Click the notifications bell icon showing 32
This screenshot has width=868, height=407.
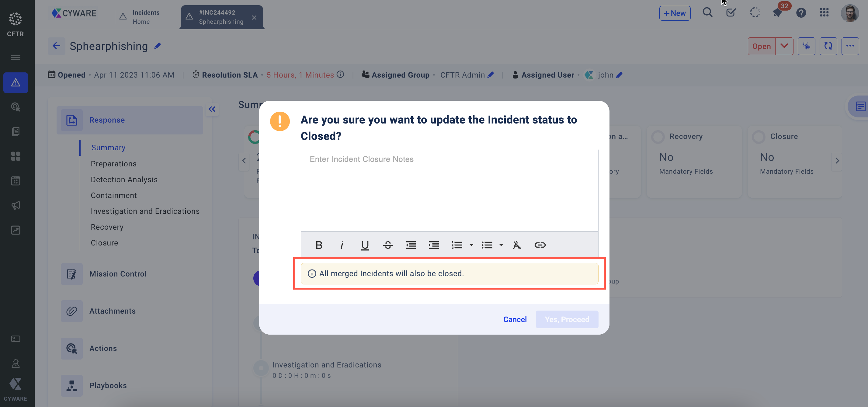[x=778, y=12]
